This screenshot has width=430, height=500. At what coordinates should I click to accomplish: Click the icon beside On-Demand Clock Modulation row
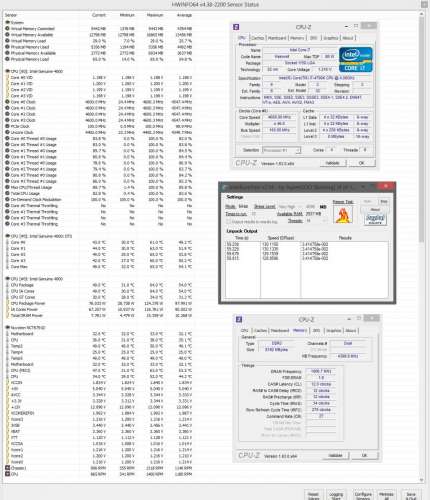click(7, 199)
